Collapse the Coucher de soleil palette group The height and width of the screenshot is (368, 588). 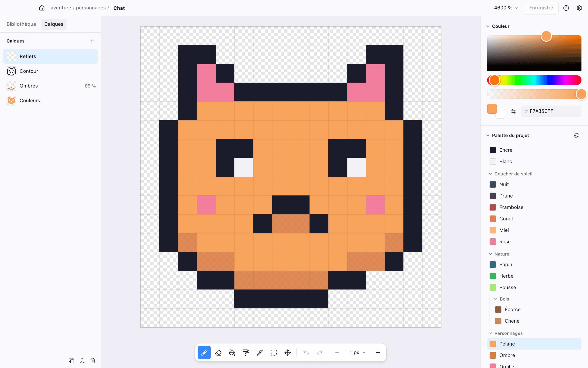click(490, 174)
